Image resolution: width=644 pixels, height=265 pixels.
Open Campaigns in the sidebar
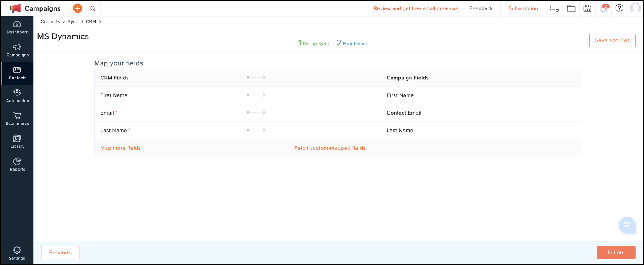coord(17,50)
